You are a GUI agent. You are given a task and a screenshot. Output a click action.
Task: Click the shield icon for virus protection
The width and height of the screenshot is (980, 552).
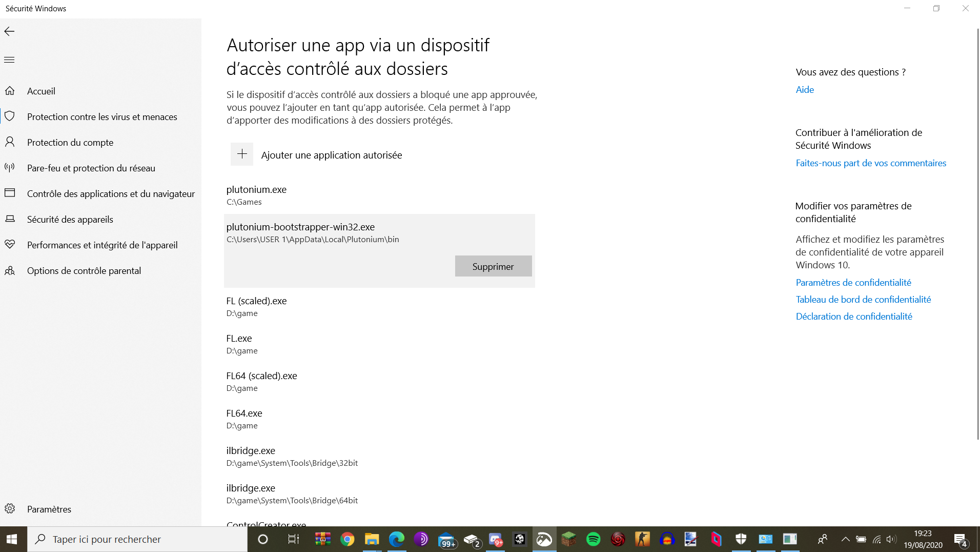pos(10,116)
